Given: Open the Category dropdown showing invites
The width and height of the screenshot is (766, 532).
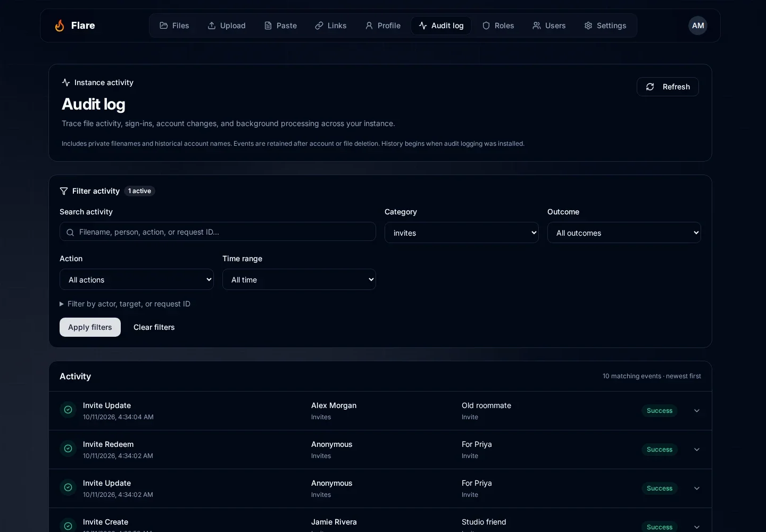Looking at the screenshot, I should pos(462,232).
